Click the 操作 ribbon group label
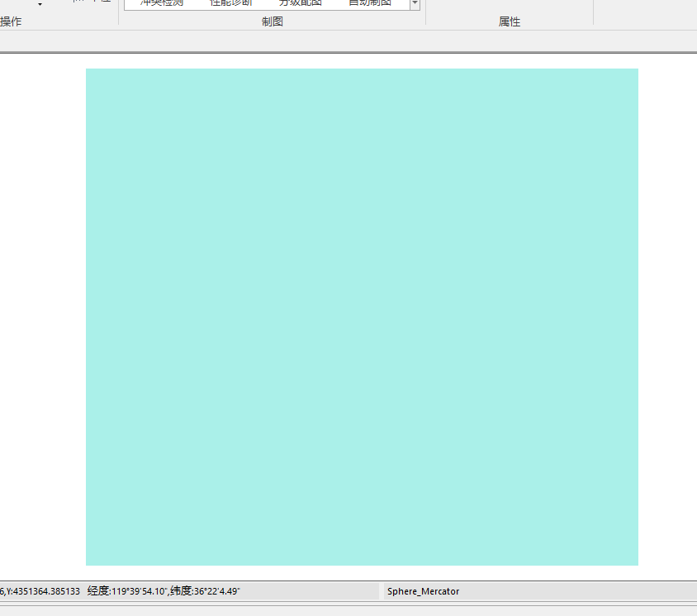The width and height of the screenshot is (697, 616). click(x=11, y=21)
